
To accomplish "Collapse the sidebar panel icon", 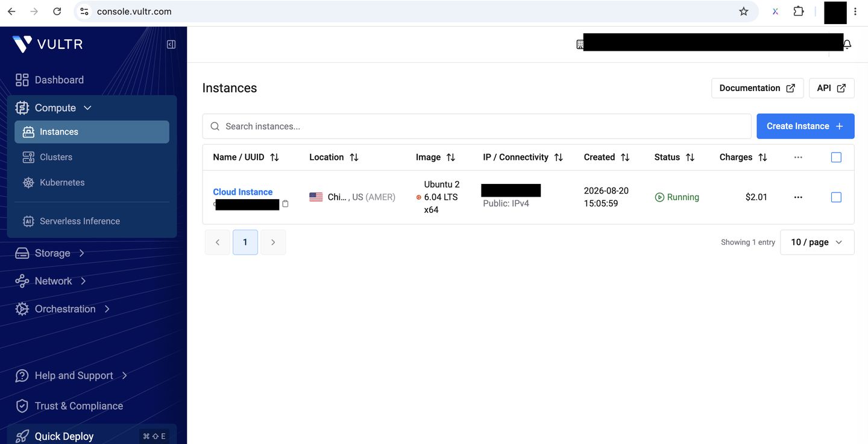I will tap(171, 44).
